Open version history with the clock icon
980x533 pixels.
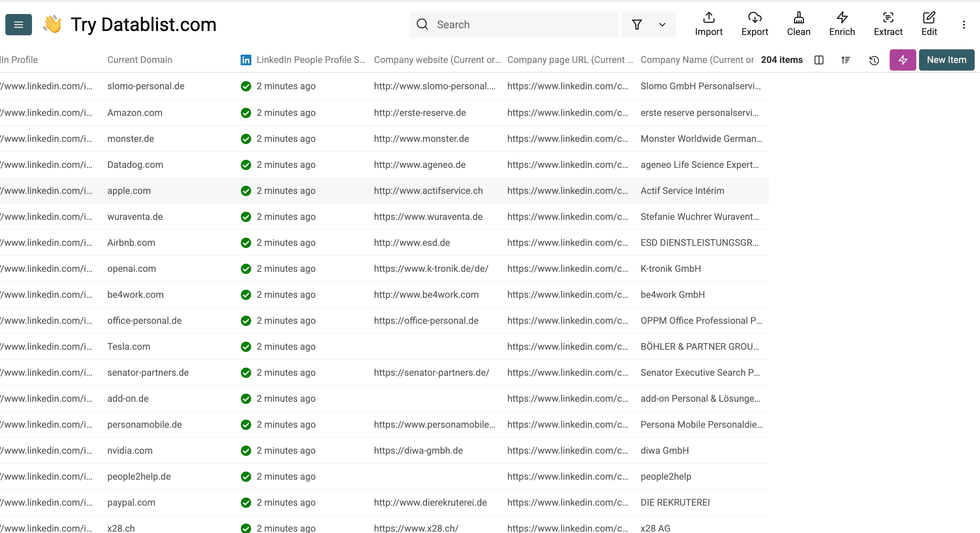point(874,60)
